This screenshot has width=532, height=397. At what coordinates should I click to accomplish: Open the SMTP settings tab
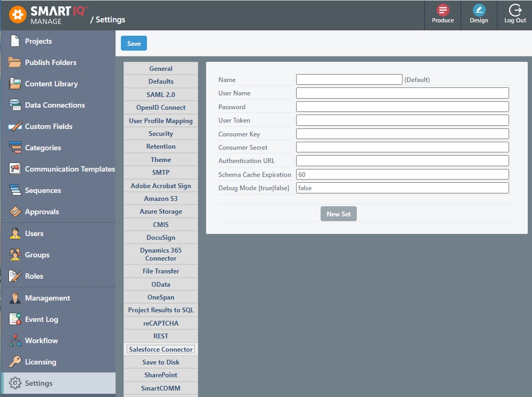pos(161,173)
